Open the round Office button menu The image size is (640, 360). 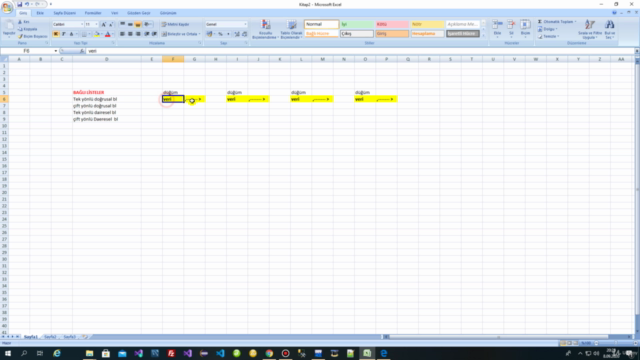point(7,7)
